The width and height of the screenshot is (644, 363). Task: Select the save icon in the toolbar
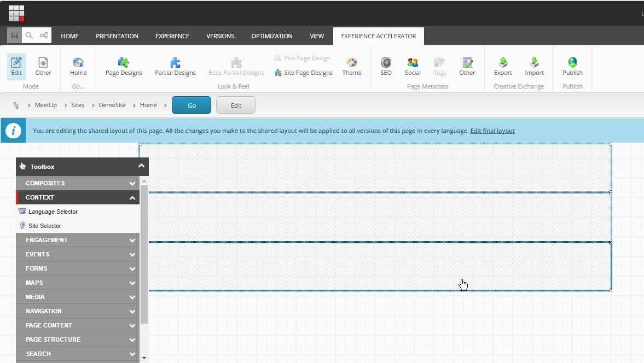tap(14, 35)
